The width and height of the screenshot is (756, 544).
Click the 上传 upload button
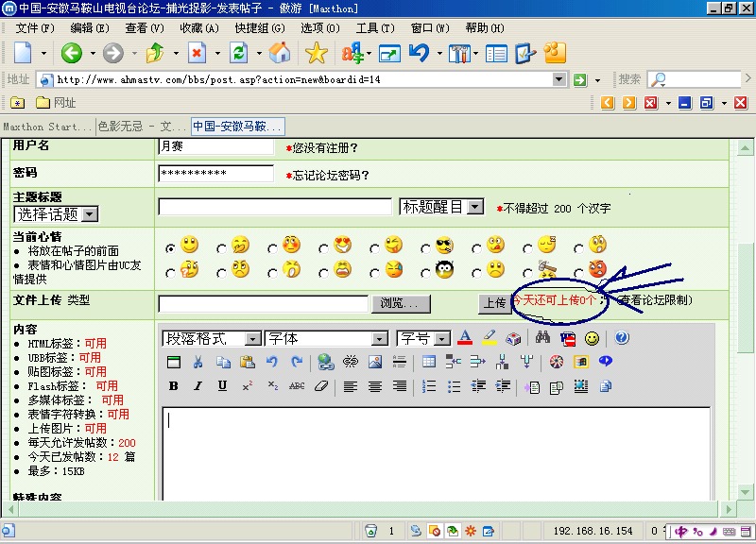coord(493,303)
